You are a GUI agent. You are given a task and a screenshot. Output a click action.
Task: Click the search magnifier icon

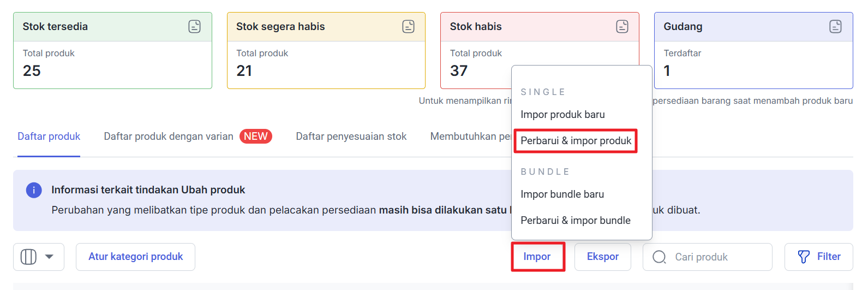tap(659, 257)
